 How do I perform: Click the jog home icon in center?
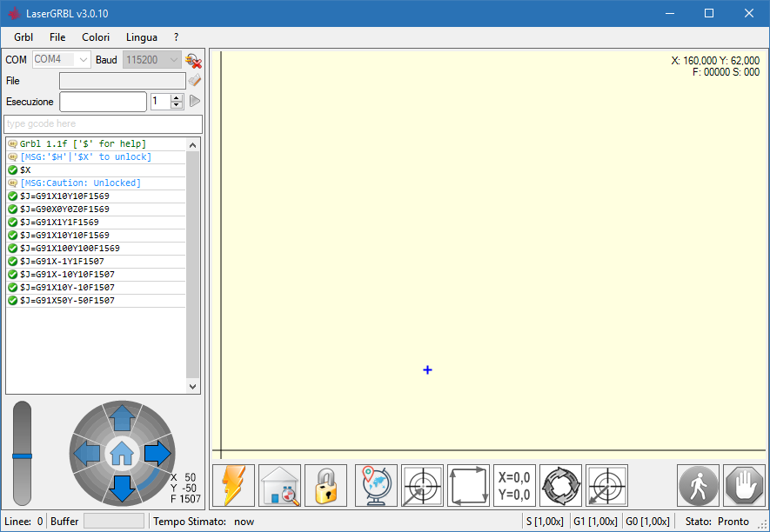[123, 453]
